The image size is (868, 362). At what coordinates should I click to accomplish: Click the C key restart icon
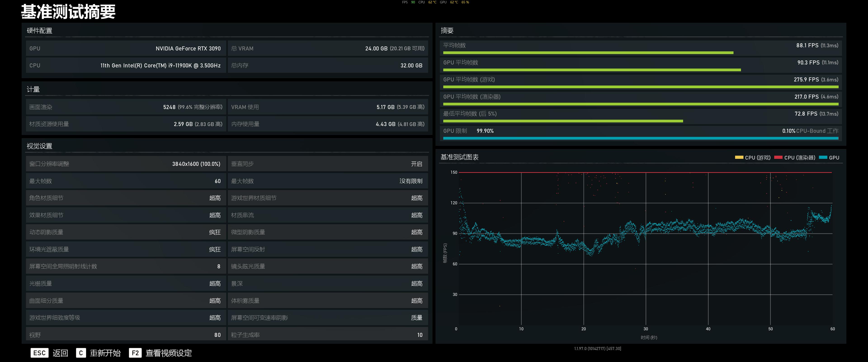point(81,353)
